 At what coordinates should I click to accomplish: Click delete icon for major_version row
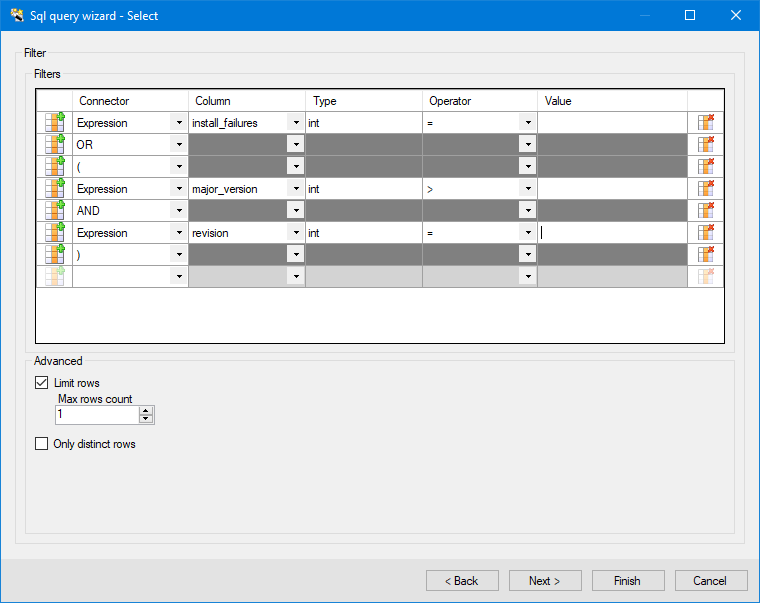pyautogui.click(x=706, y=189)
